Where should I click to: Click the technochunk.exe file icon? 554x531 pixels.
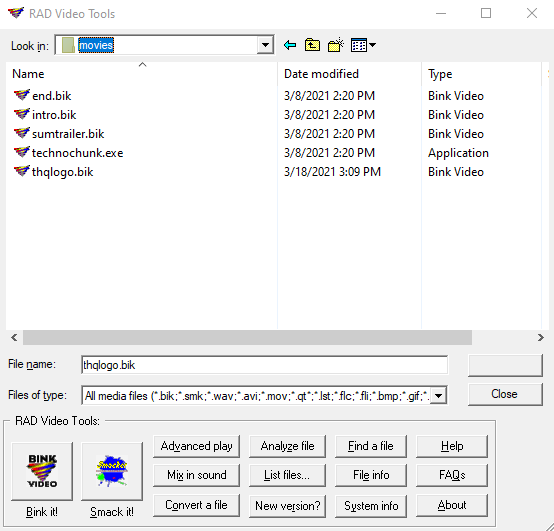(x=22, y=152)
